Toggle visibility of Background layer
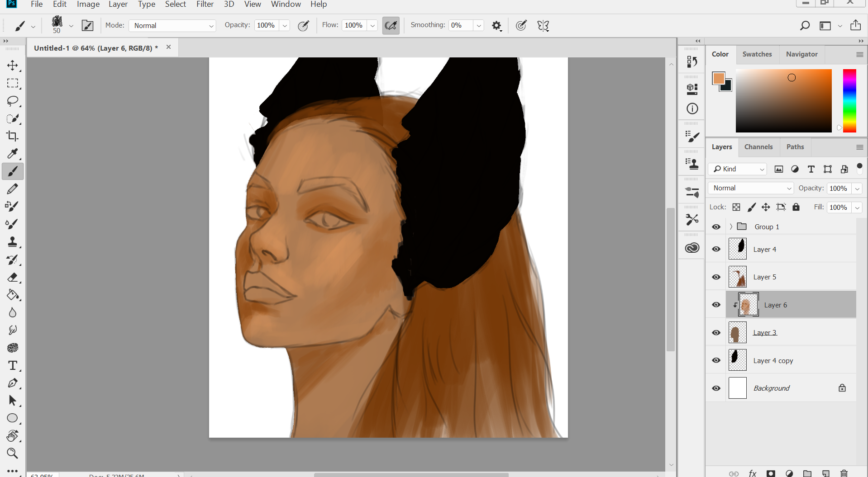 [x=716, y=388]
